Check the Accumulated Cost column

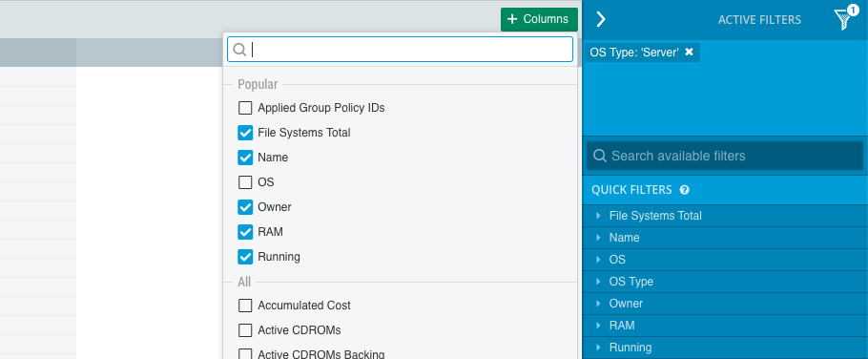click(245, 306)
